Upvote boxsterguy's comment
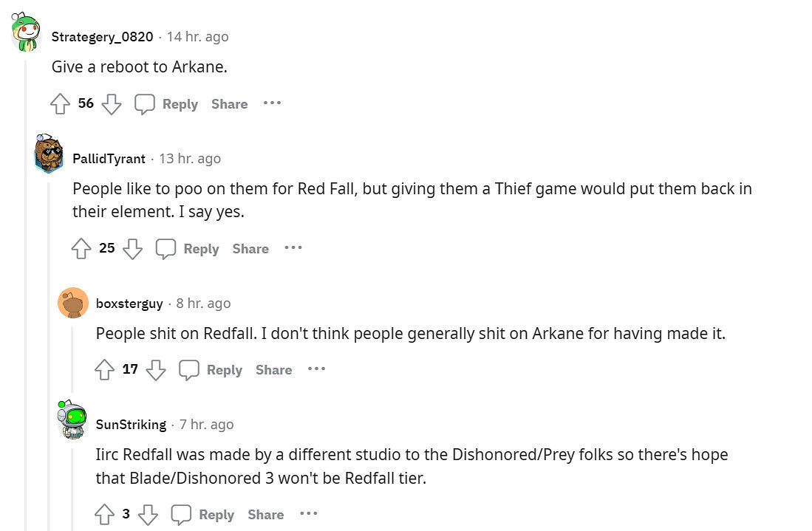 tap(105, 370)
